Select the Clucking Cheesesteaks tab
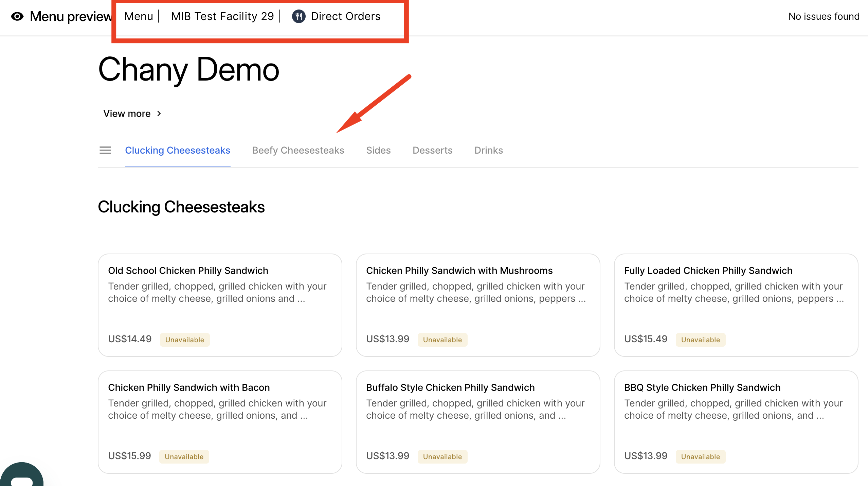The image size is (868, 486). 178,150
